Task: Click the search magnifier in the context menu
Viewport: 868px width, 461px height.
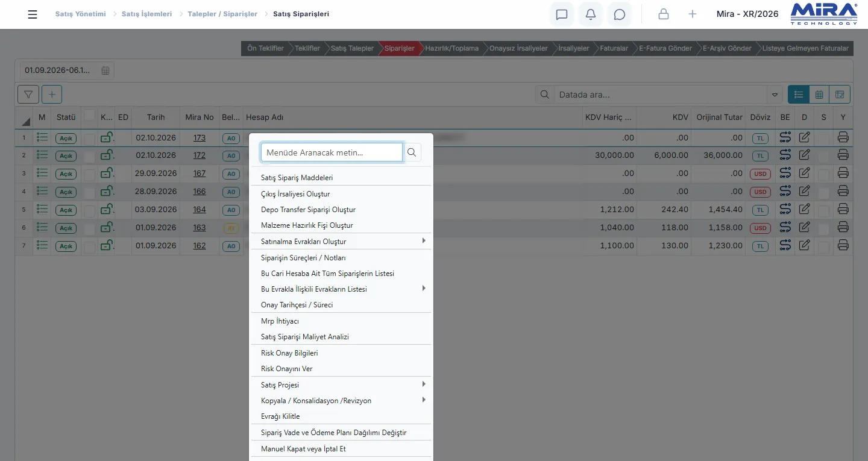Action: point(412,152)
